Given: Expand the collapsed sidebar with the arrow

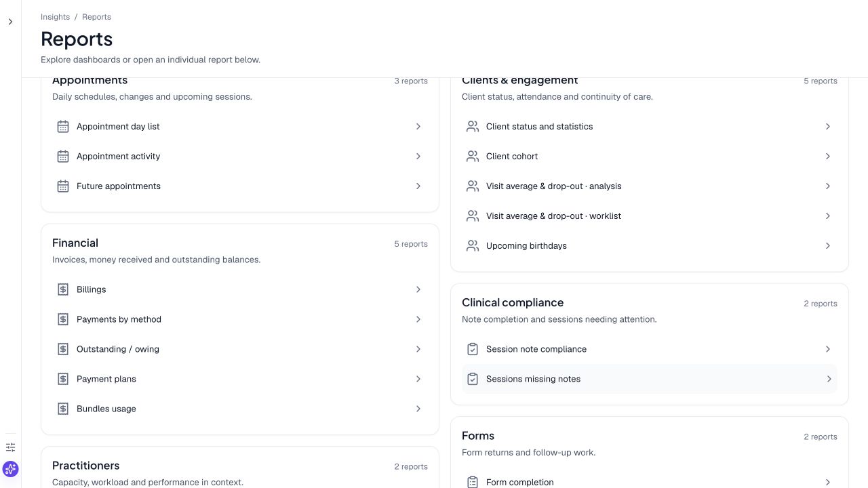Looking at the screenshot, I should 10,22.
